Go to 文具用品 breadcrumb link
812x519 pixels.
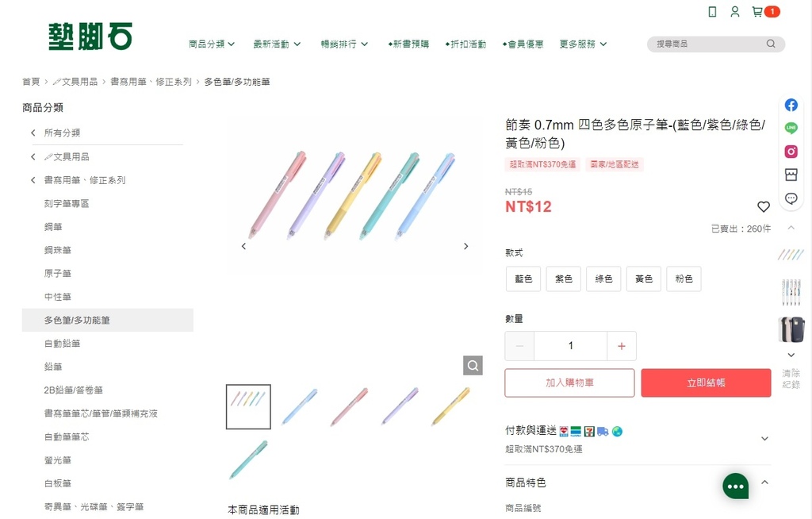pyautogui.click(x=75, y=82)
